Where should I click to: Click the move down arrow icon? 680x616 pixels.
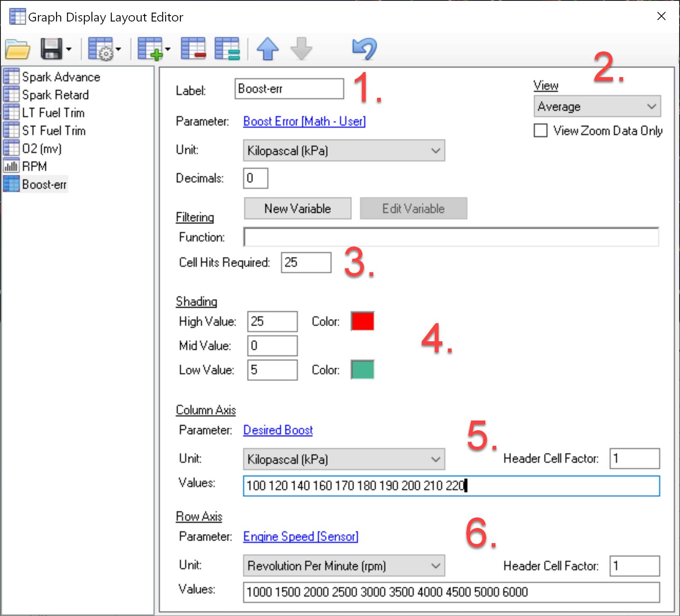301,49
